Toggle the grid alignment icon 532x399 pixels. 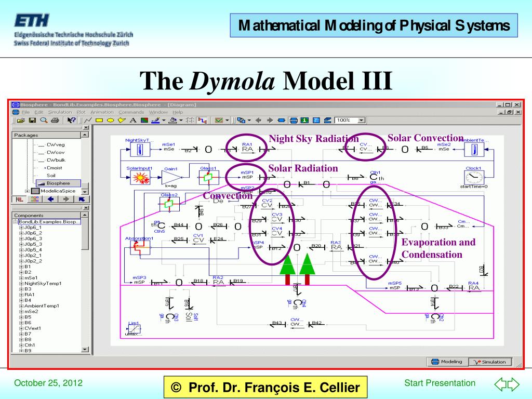[190, 120]
